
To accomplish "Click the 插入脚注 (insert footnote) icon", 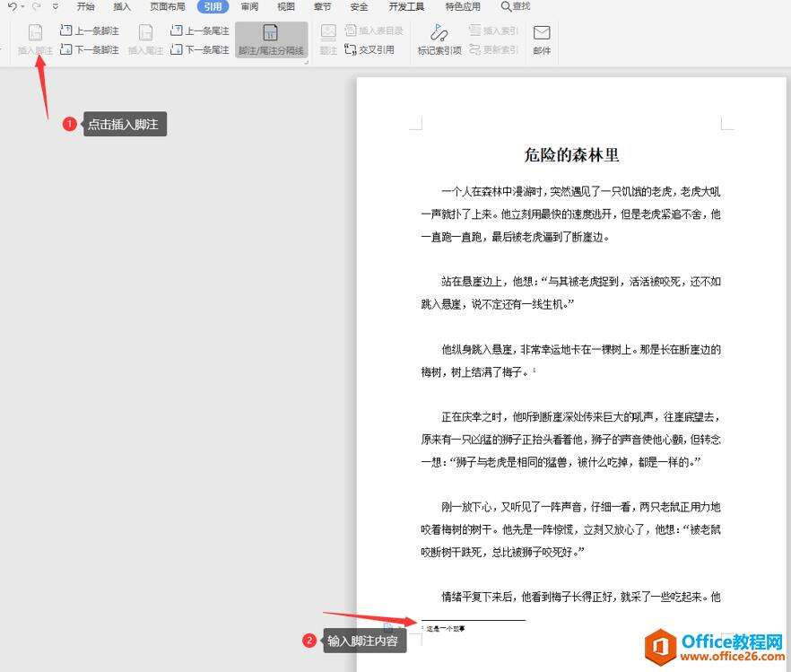I will point(35,33).
